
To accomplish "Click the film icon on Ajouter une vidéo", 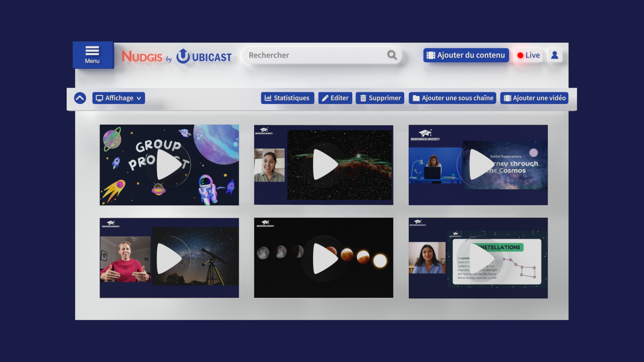I will pos(508,98).
